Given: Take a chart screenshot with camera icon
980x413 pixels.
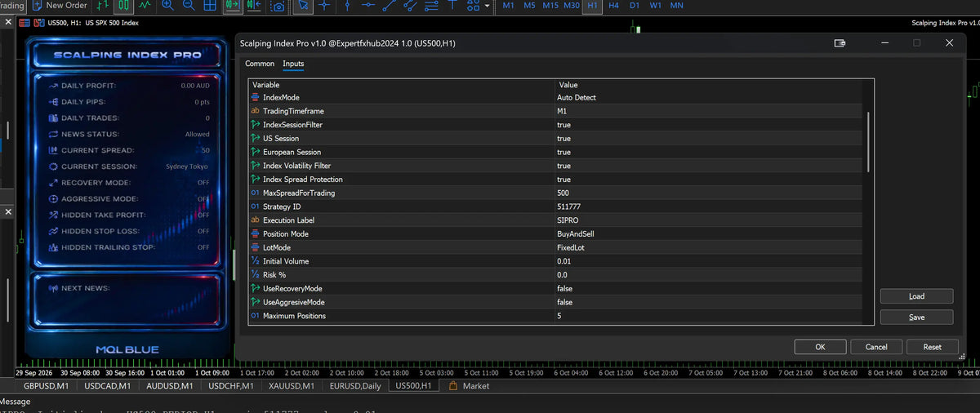Looking at the screenshot, I should click(x=278, y=6).
